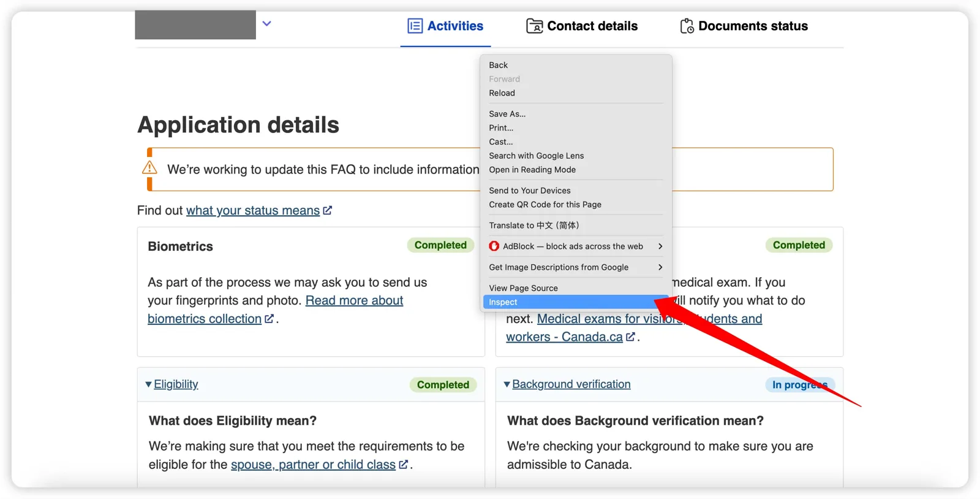The width and height of the screenshot is (980, 499).
Task: Select Print... in the context menu
Action: click(x=576, y=128)
